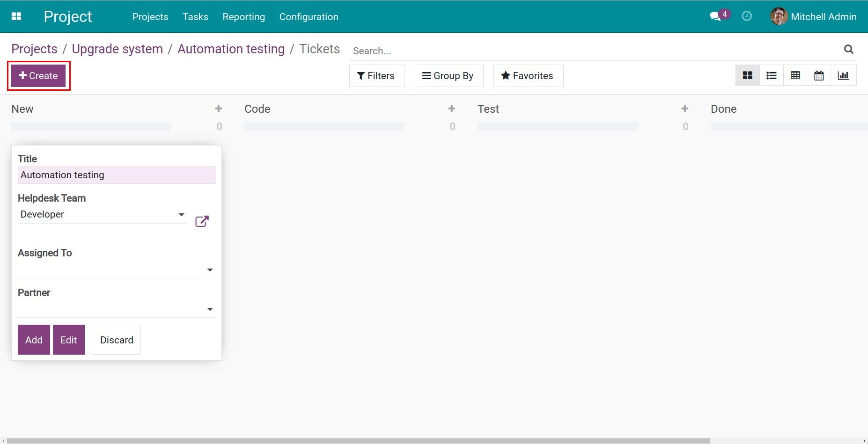This screenshot has width=868, height=444.
Task: Open the graph view
Action: (843, 75)
